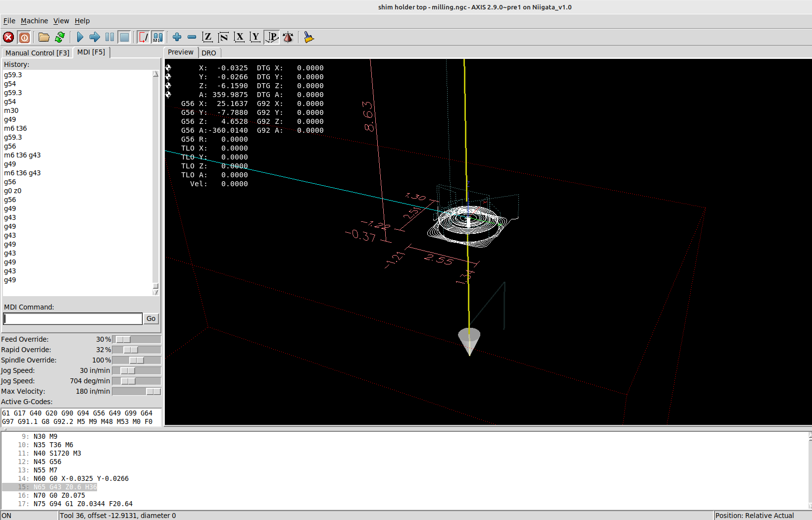
Task: Open a G-code file via folder icon
Action: point(44,37)
